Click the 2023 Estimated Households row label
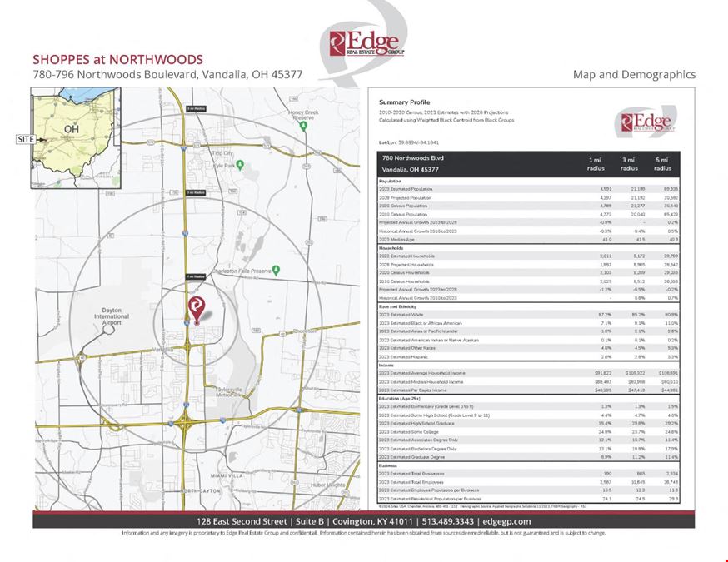This screenshot has height=562, width=728. click(x=406, y=256)
